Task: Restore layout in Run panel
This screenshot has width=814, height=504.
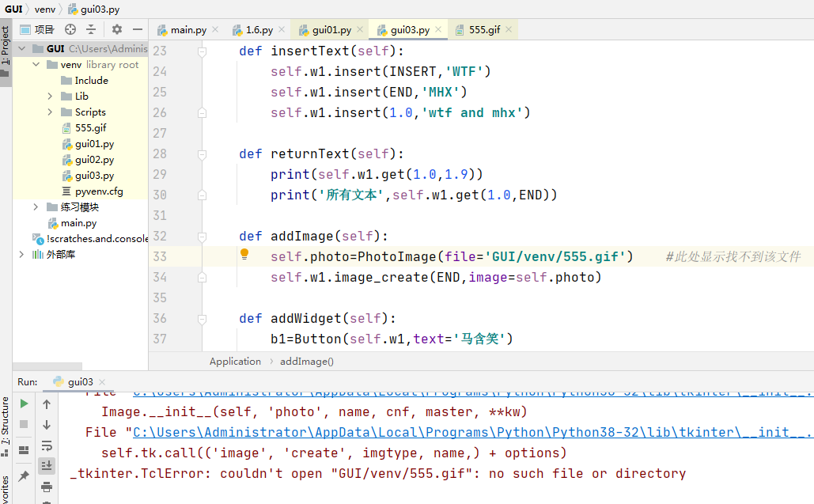Action: click(24, 450)
